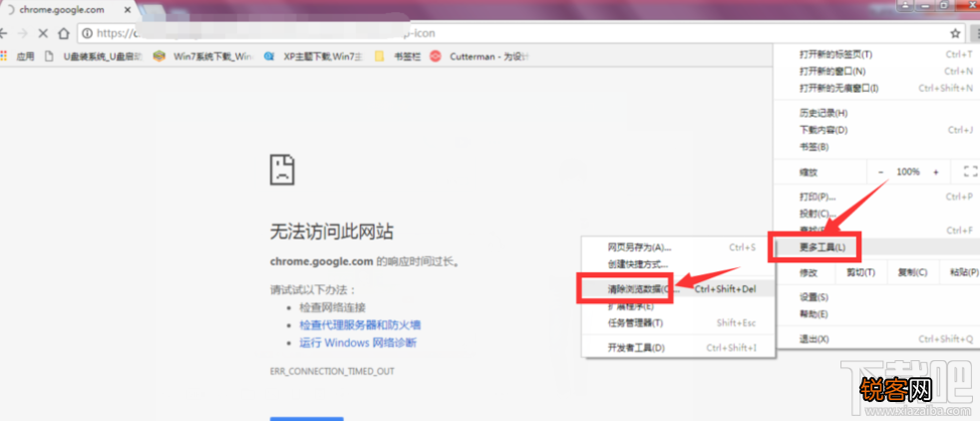Choose 打开新的标签页(T) from the menu

pos(875,55)
